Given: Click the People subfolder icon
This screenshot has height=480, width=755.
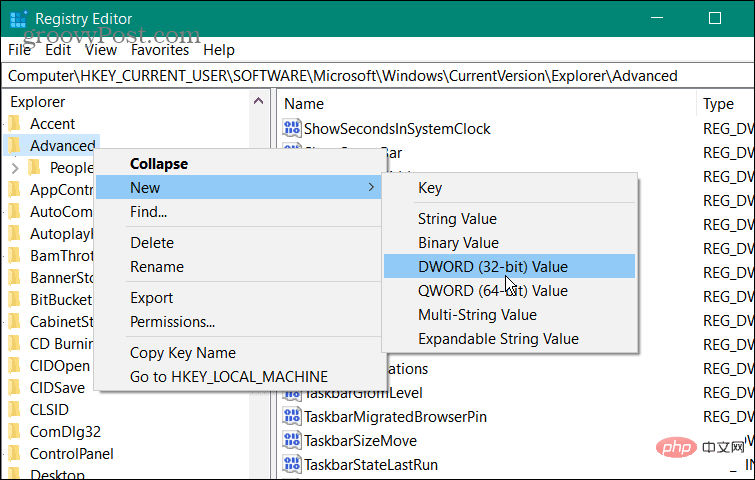Looking at the screenshot, I should coord(35,168).
